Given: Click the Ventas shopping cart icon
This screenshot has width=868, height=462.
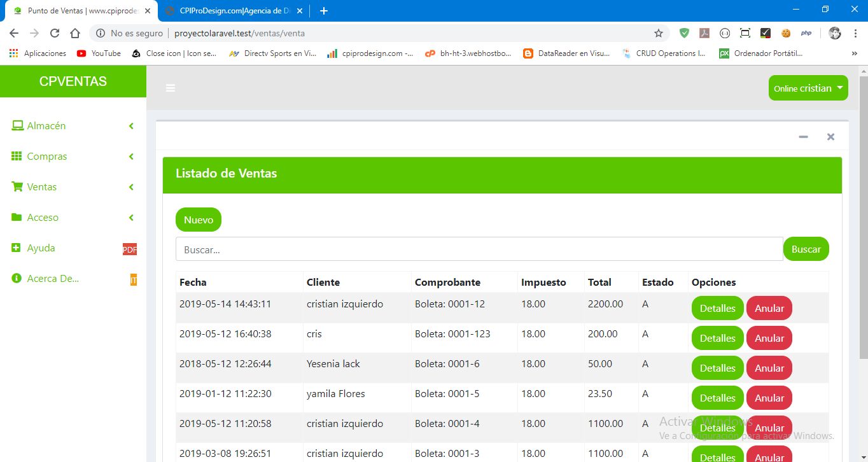Looking at the screenshot, I should (17, 187).
